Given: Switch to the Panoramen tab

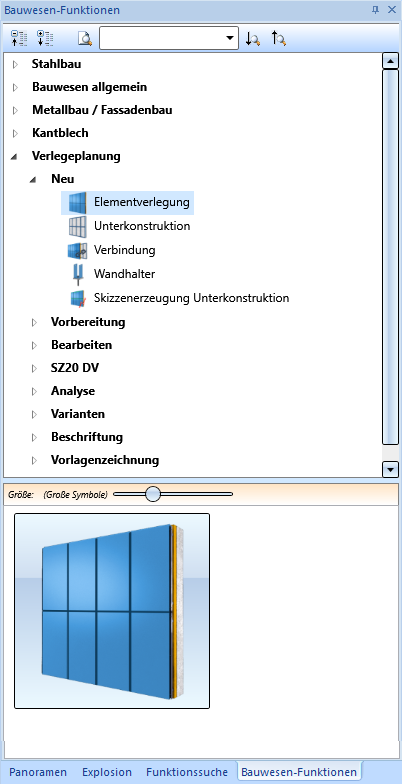Looking at the screenshot, I should point(38,772).
